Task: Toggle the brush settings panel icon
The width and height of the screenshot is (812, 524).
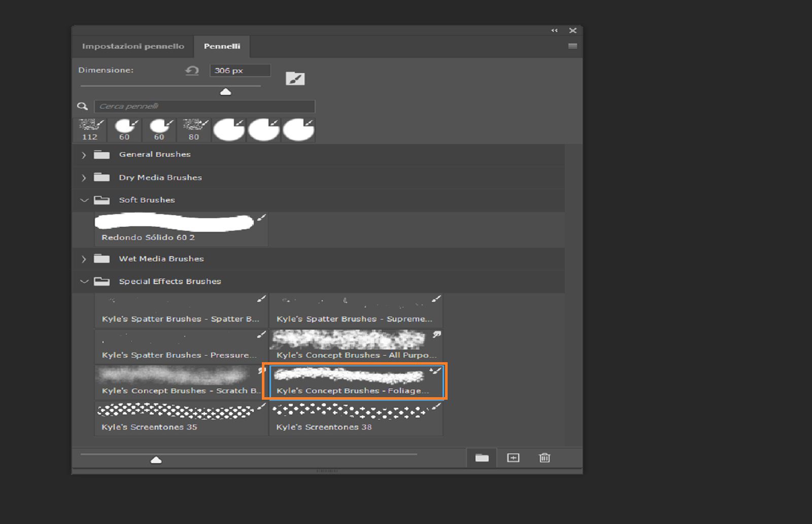Action: [x=295, y=78]
